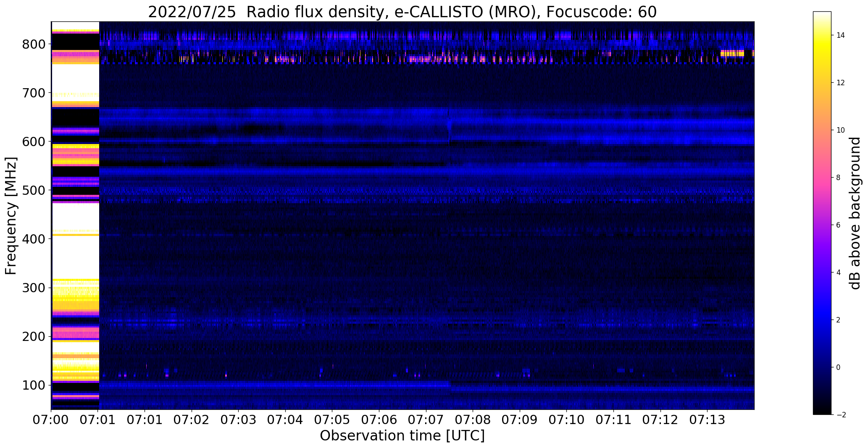Select the 07:08 time tick label
Viewport: 868px width, 448px height.
(473, 420)
